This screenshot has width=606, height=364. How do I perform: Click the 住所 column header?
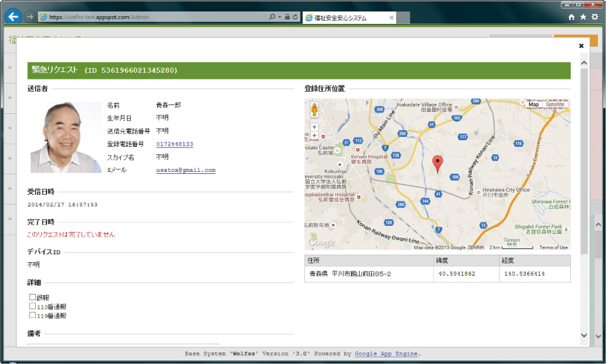[x=368, y=261]
